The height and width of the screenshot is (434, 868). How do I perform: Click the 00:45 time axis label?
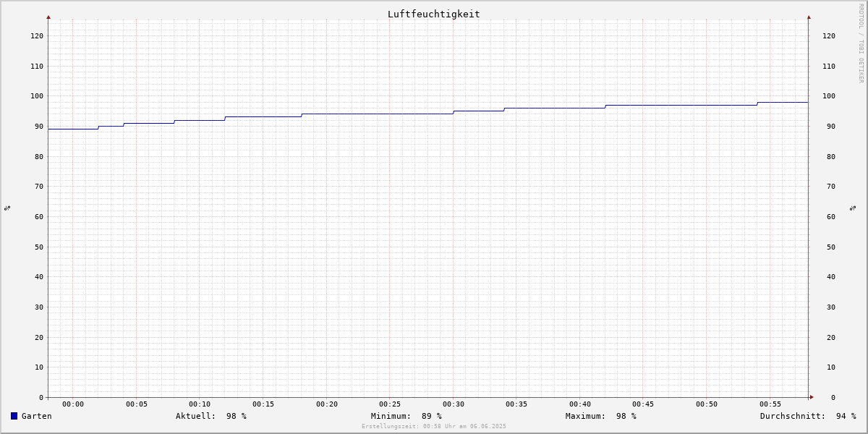coord(643,404)
